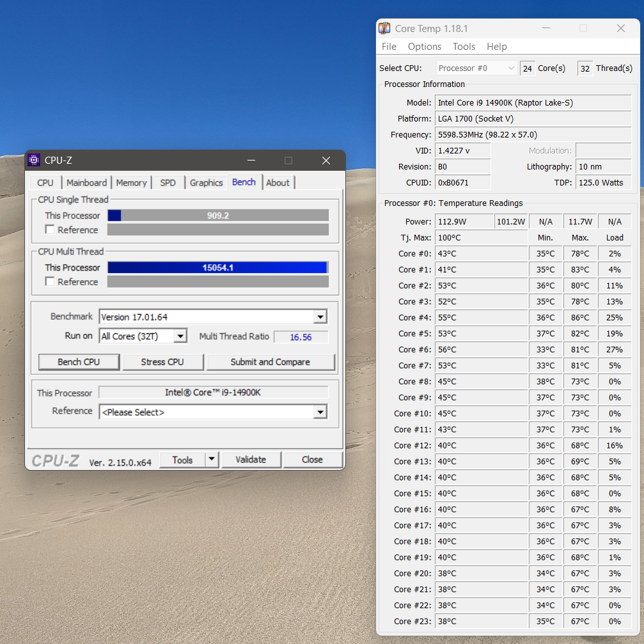Click the TDP value 125.0 Watts
Image resolution: width=644 pixels, height=644 pixels.
point(603,183)
